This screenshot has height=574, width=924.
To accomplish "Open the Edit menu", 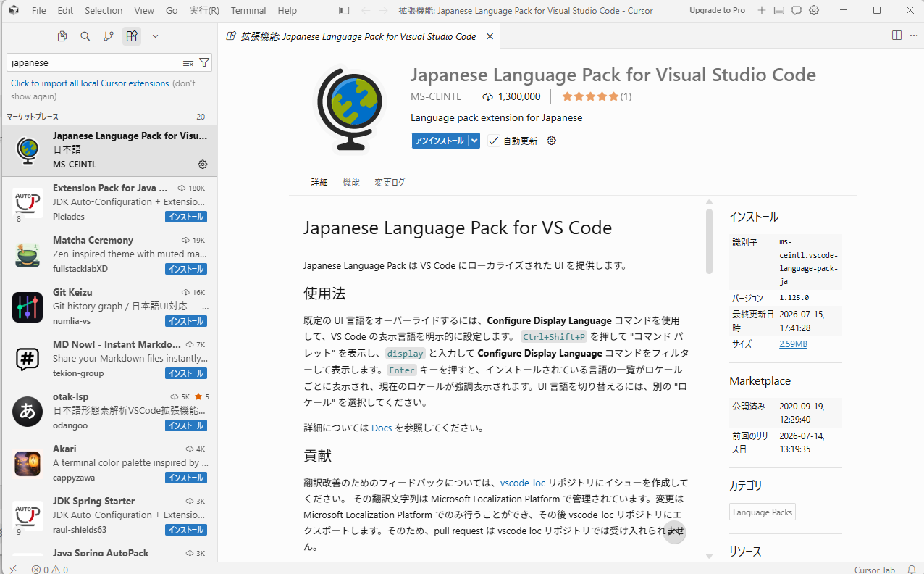I will click(x=65, y=11).
